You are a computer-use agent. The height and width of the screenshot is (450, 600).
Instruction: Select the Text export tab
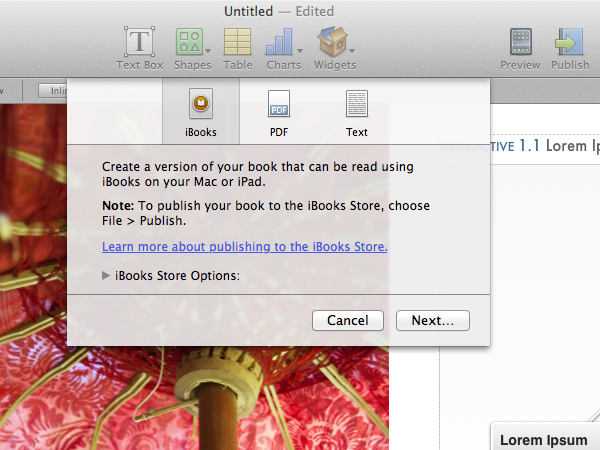tap(357, 113)
